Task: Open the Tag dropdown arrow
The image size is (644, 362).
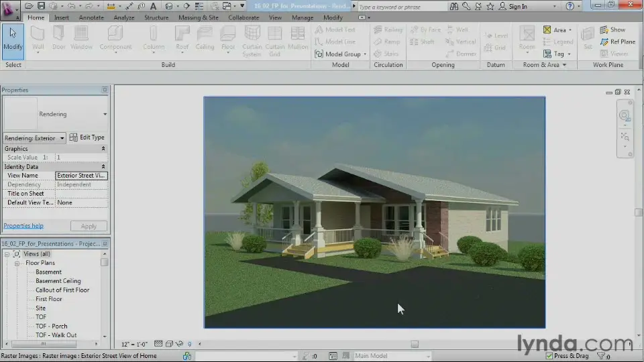Action: pos(569,54)
